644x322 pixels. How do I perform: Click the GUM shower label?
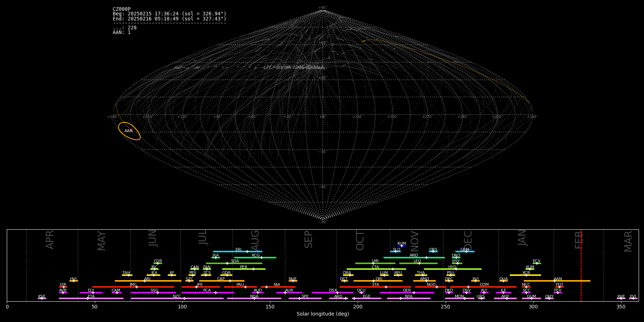point(531,297)
